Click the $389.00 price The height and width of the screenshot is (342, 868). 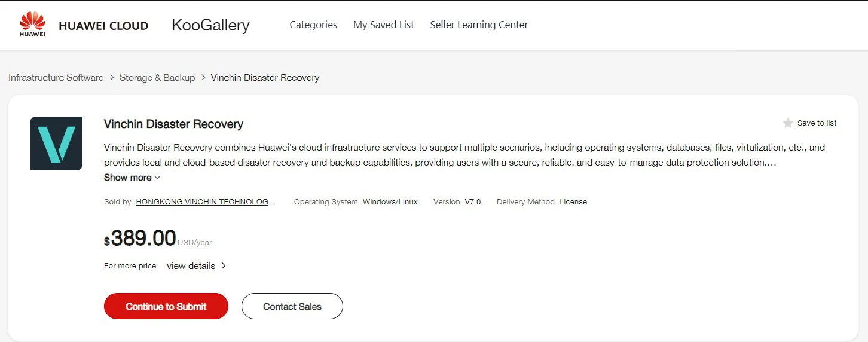point(140,238)
